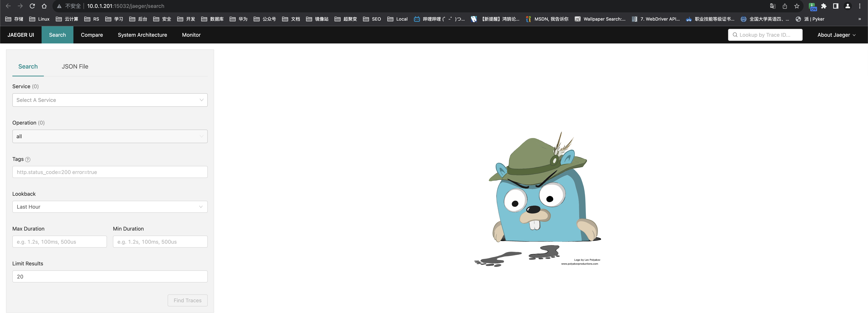Open the 学习 bookmark folder
The height and width of the screenshot is (333, 868).
tap(114, 19)
